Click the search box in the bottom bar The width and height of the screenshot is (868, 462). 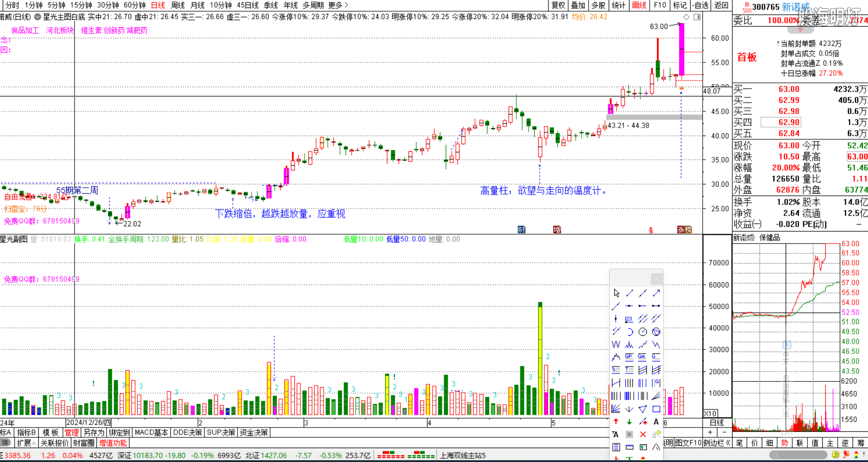tap(798, 455)
